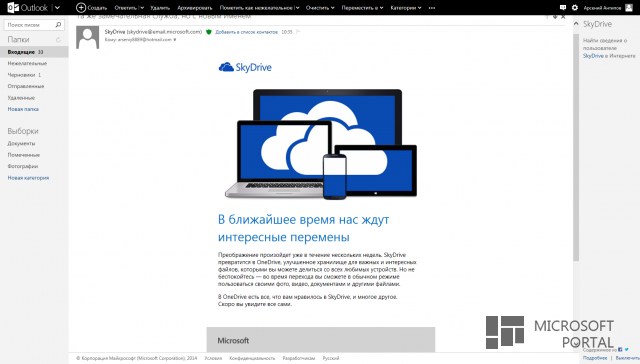Viewport: 640px width, 364px height.
Task: Go to previous message with up arrow
Action: click(547, 17)
